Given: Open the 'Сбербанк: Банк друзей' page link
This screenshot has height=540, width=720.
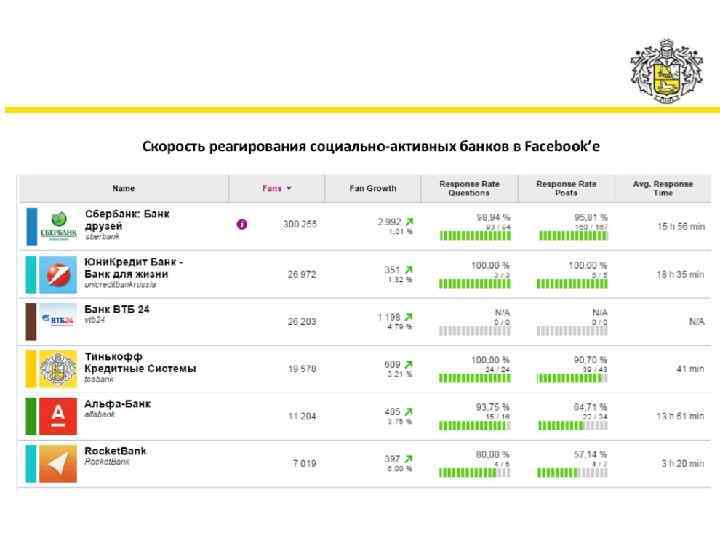Looking at the screenshot, I should (x=127, y=220).
